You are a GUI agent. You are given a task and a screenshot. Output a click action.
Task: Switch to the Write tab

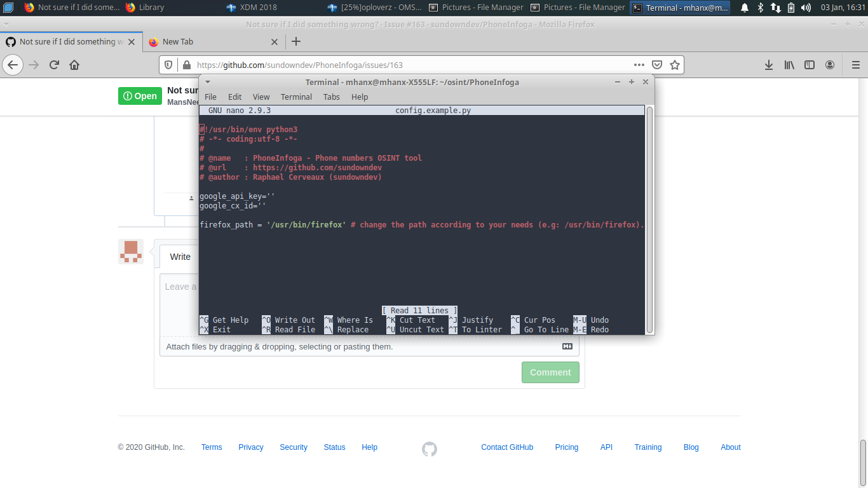tap(179, 257)
